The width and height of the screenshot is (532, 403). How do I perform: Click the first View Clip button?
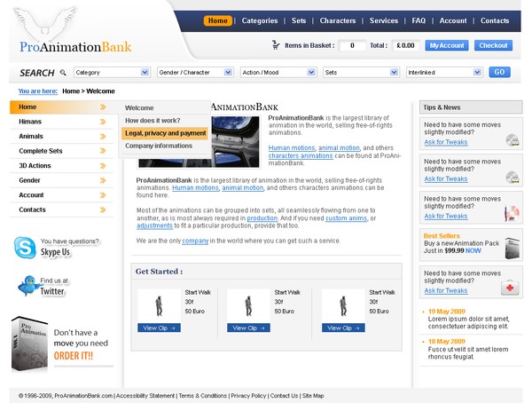click(159, 328)
